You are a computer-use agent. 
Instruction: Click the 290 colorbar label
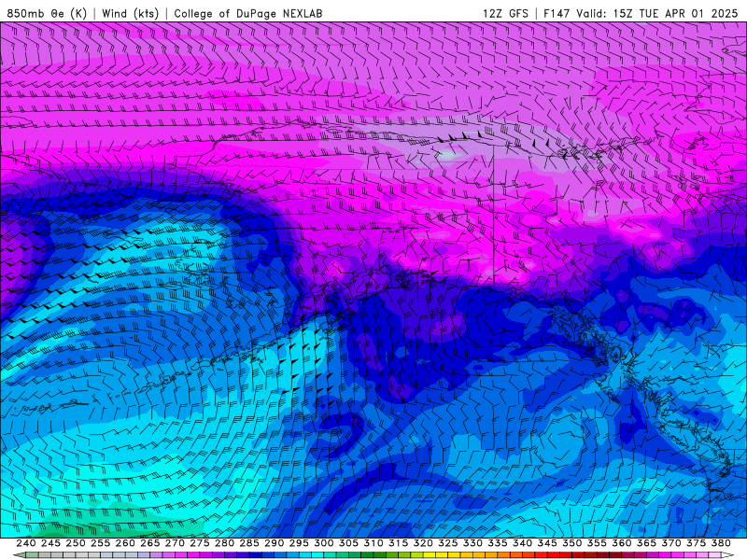tap(274, 543)
